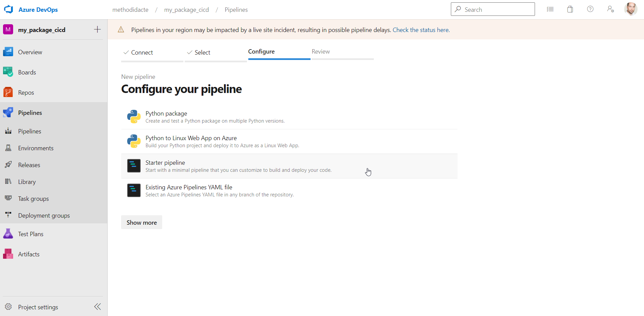Open your profile avatar menu

(x=631, y=9)
